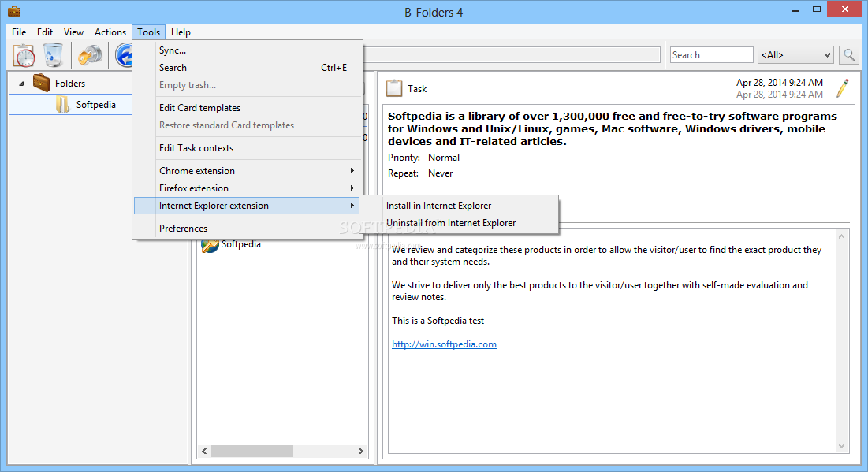Click the Task clipboard icon in card header

[394, 88]
